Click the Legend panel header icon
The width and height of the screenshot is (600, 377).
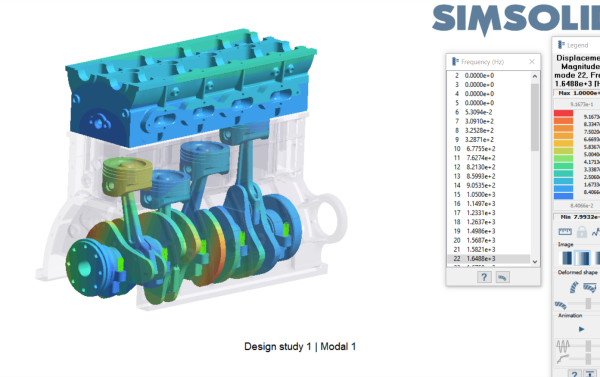pyautogui.click(x=561, y=45)
